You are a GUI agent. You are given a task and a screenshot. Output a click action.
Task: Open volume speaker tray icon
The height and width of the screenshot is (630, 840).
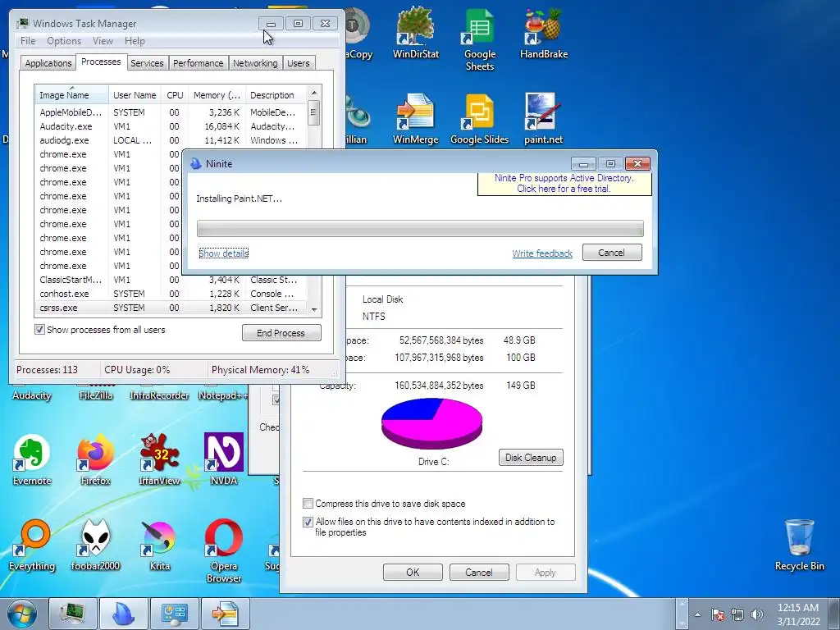click(757, 614)
